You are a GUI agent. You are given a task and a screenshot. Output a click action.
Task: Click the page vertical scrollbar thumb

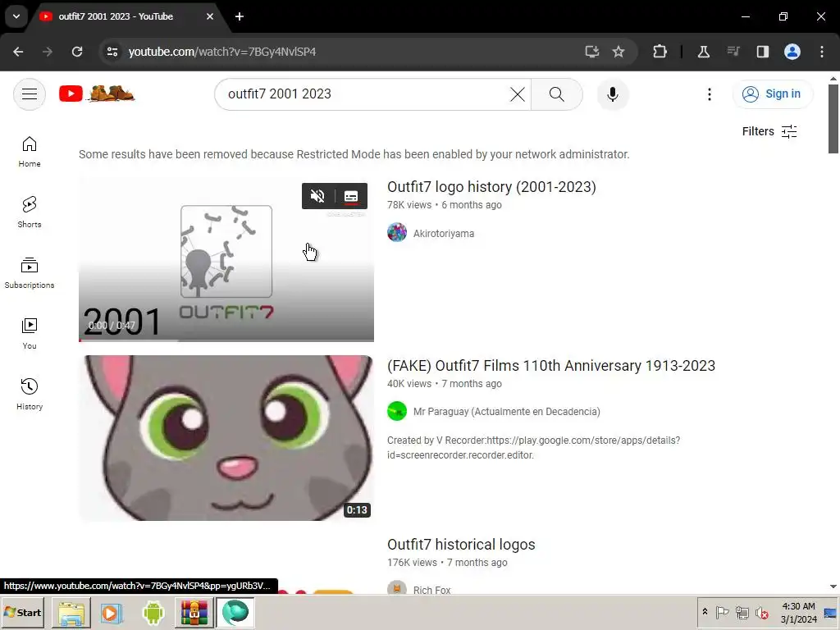(x=833, y=118)
